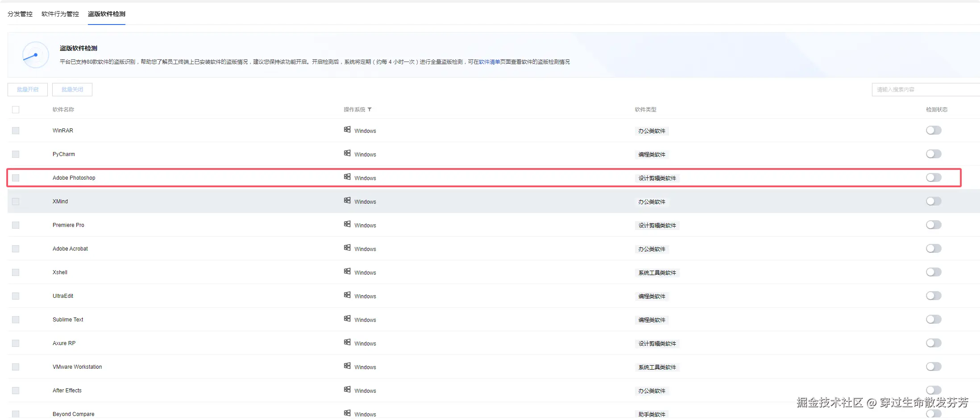Click the 设计剪辑类软件 tag in Adobe Photoshop row
980x420 pixels.
[657, 178]
